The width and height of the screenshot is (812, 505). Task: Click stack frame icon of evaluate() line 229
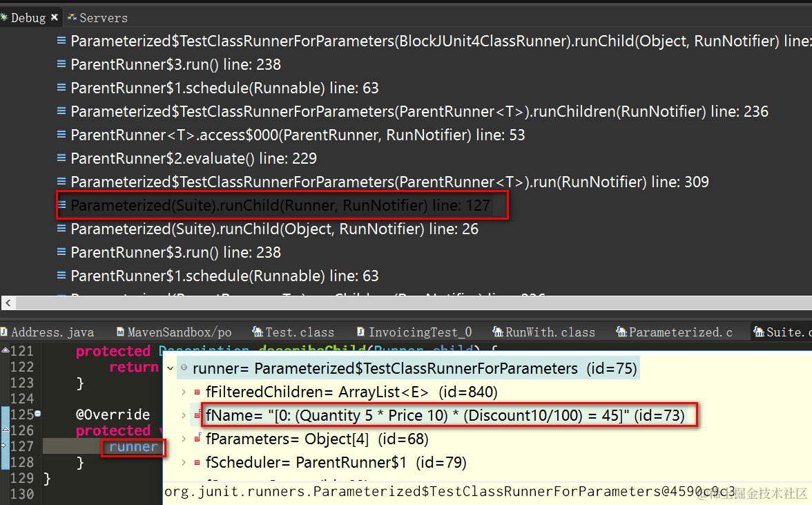tap(61, 158)
